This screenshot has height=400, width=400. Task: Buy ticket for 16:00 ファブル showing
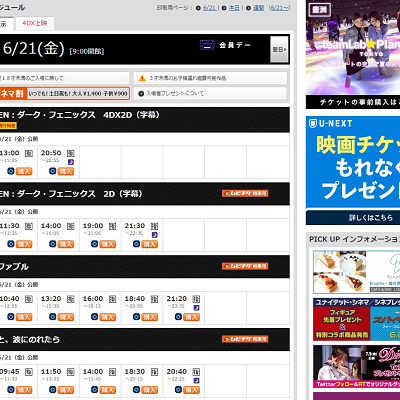(108, 317)
